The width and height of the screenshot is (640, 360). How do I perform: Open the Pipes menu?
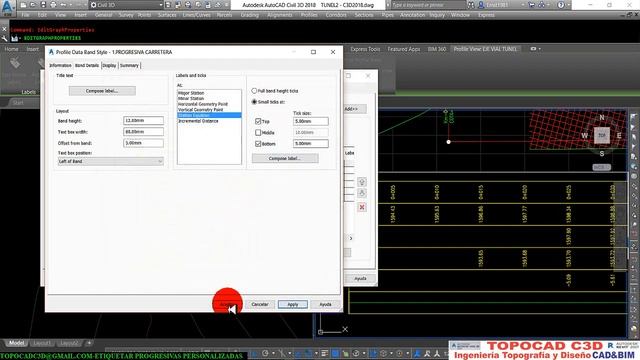[x=387, y=15]
